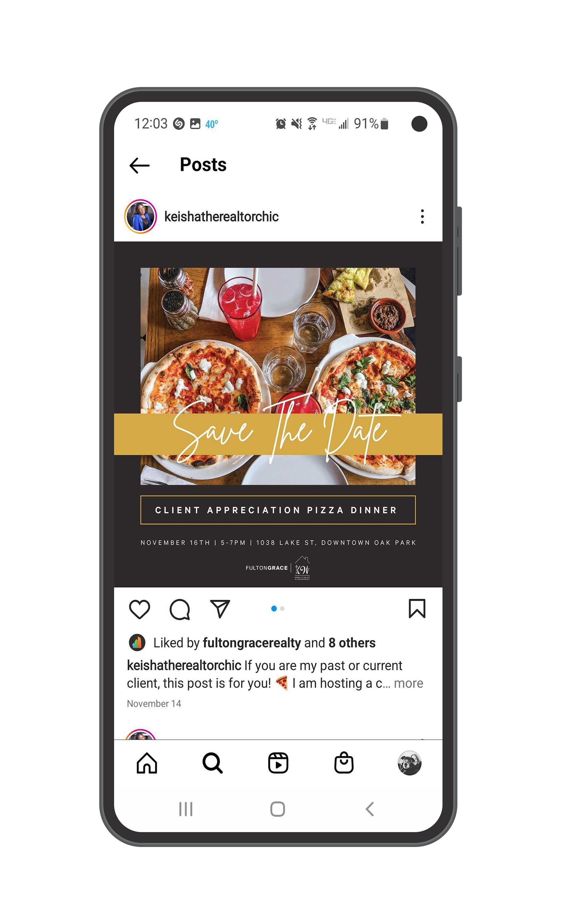Viewport: 562px width, 924px height.
Task: Share the post via paper plane icon
Action: [x=220, y=609]
